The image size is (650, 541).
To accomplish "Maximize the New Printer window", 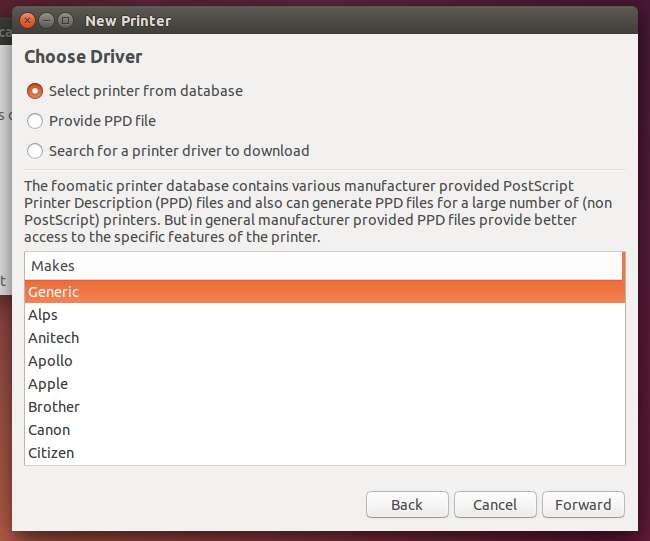I will (65, 20).
